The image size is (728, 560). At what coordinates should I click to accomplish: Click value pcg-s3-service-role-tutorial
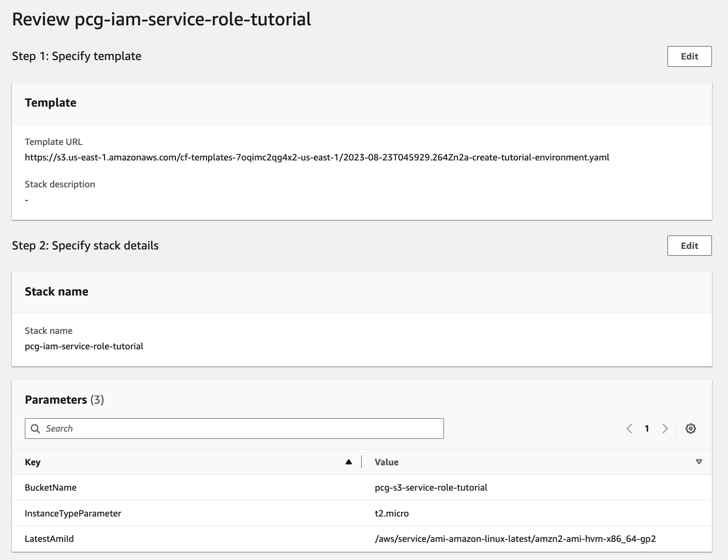431,488
